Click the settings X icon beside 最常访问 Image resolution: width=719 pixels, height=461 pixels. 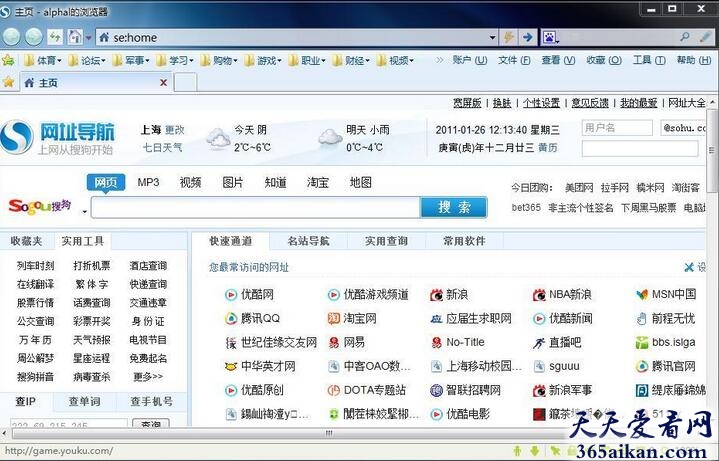(x=688, y=267)
